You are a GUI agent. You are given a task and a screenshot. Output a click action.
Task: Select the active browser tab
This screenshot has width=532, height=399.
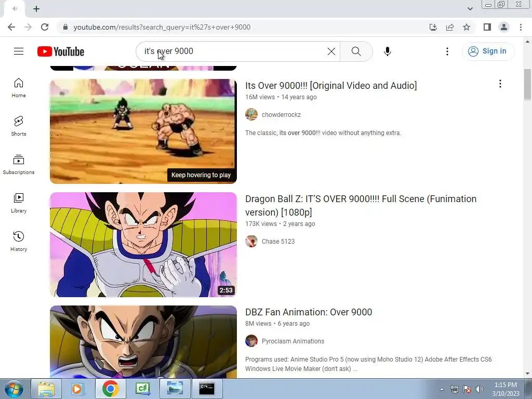coord(14,9)
